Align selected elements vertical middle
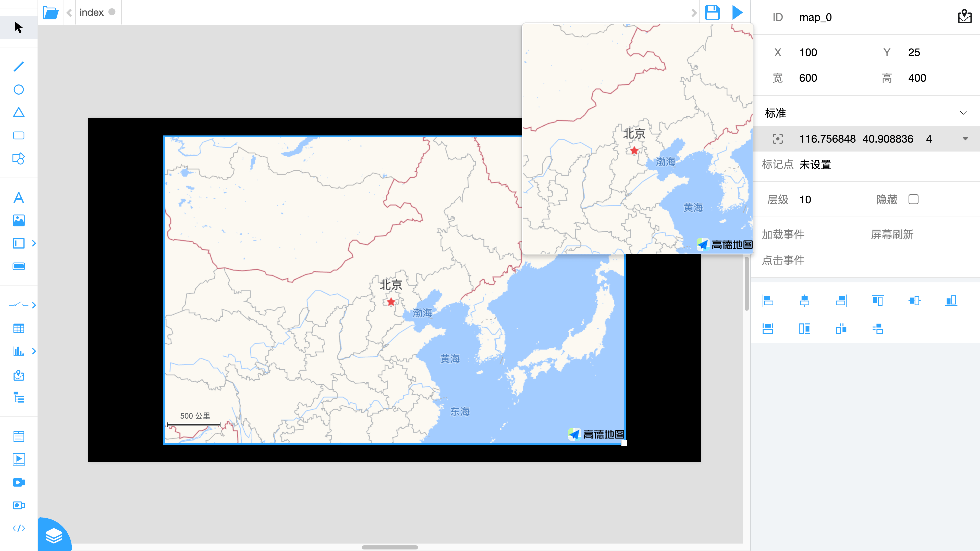Viewport: 980px width, 551px height. coord(914,301)
